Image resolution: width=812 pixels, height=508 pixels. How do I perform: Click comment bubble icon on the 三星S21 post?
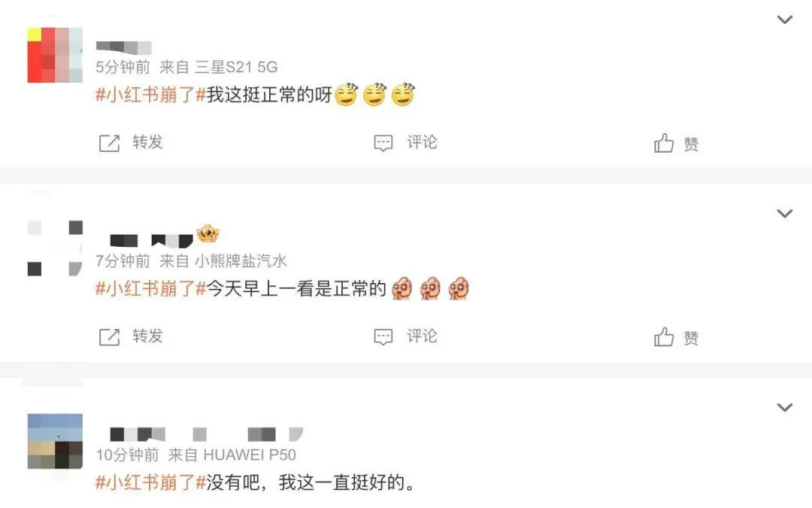tap(383, 143)
